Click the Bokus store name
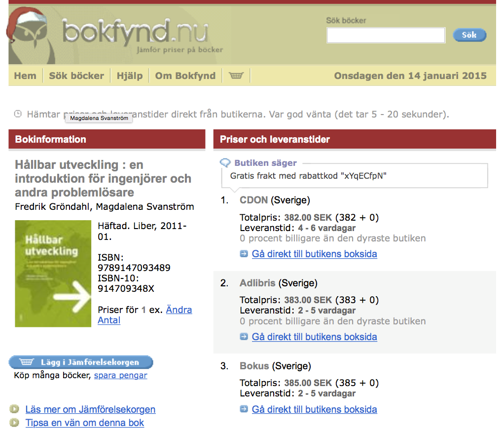 coord(254,366)
